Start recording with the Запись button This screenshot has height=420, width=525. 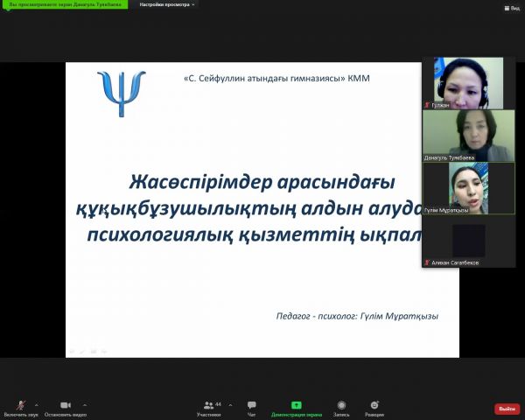pos(341,405)
